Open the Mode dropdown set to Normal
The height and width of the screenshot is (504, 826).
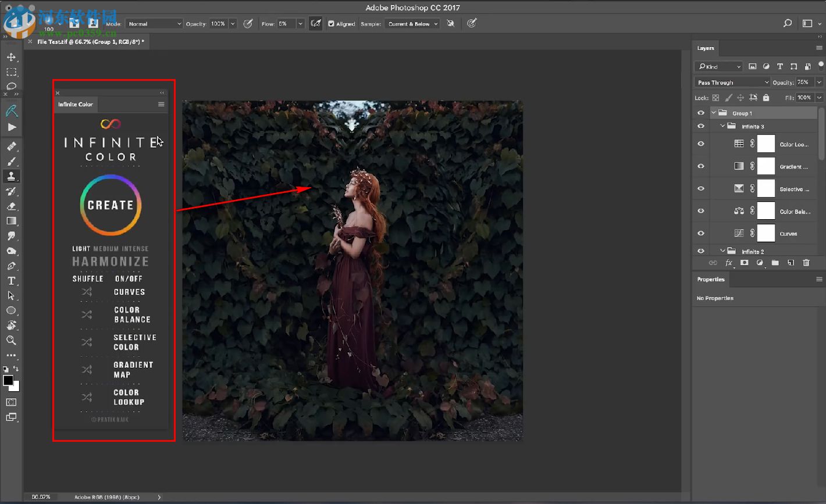pos(154,24)
